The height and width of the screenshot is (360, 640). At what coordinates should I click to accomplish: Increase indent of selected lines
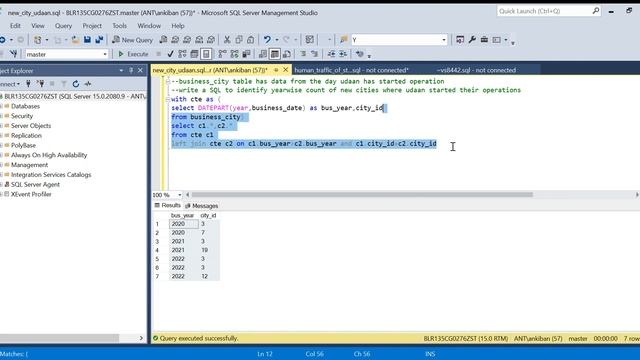[343, 54]
